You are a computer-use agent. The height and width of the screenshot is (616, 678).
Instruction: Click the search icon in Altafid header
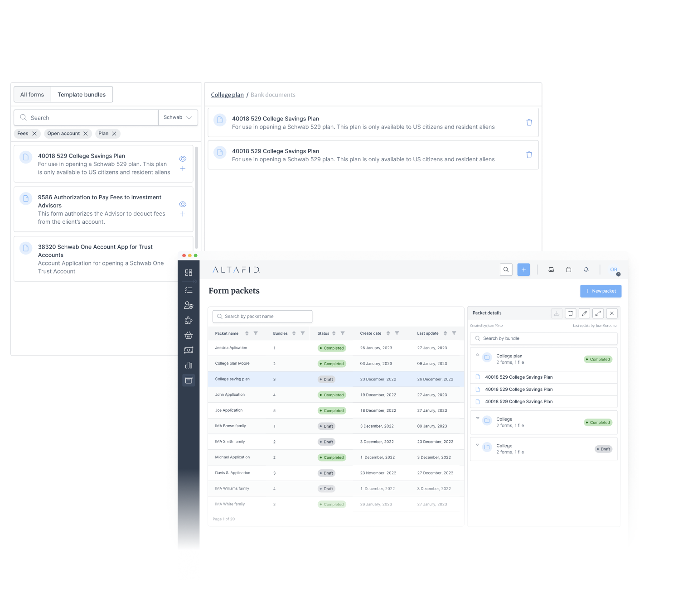[x=506, y=269]
